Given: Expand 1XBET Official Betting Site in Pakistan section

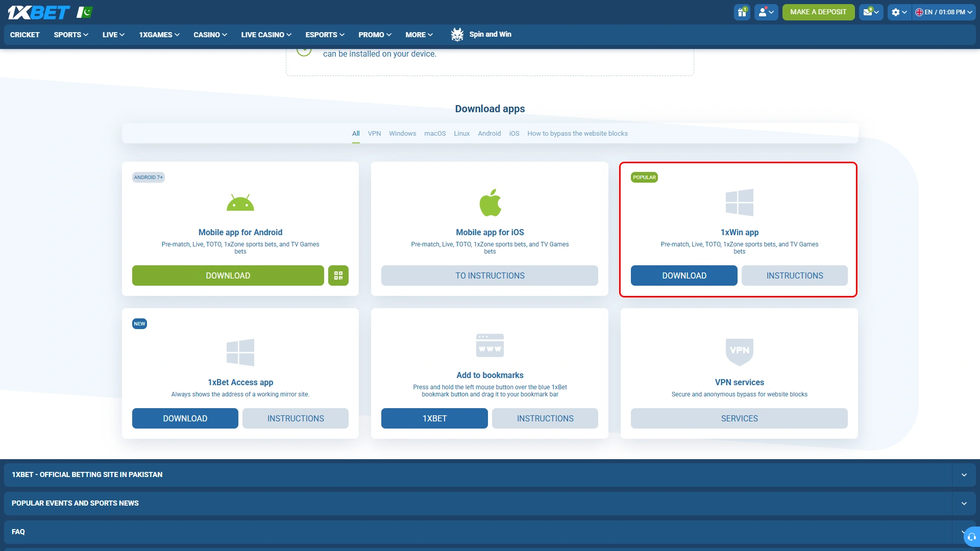Looking at the screenshot, I should (490, 474).
